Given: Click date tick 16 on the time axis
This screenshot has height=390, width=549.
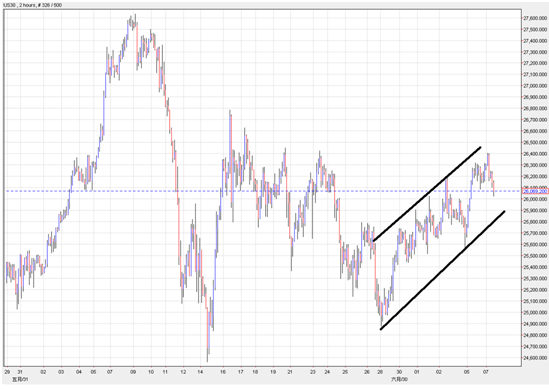Looking at the screenshot, I should pos(223,372).
